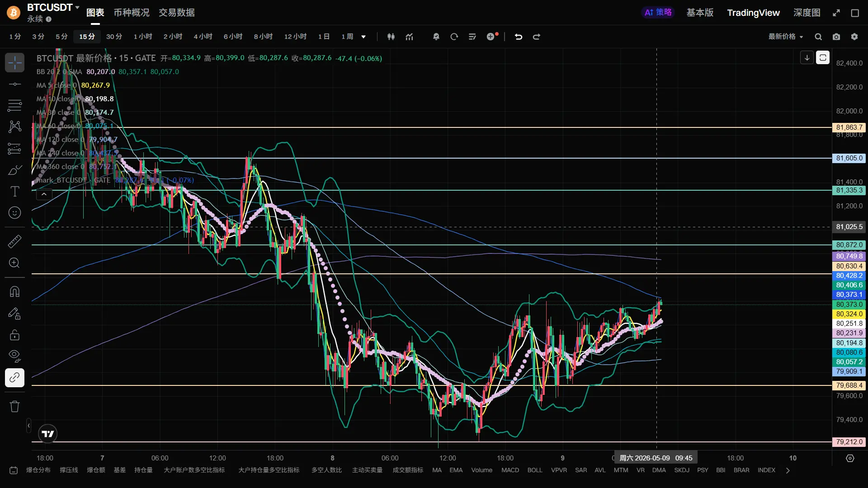868x488 pixels.
Task: Undo the last chart action
Action: pyautogui.click(x=519, y=37)
